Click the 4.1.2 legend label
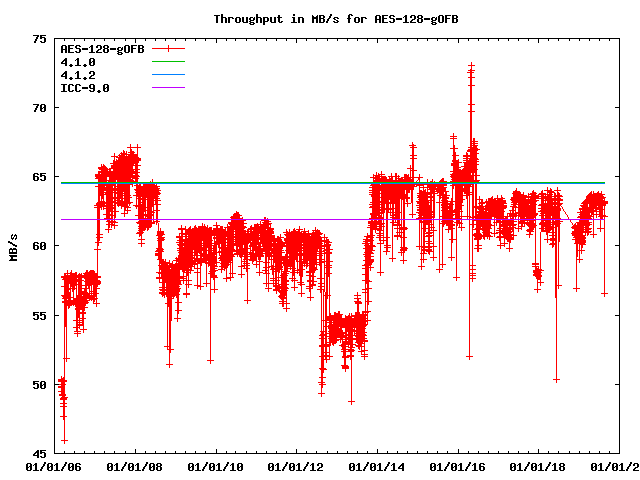The image size is (640, 480). pos(78,74)
